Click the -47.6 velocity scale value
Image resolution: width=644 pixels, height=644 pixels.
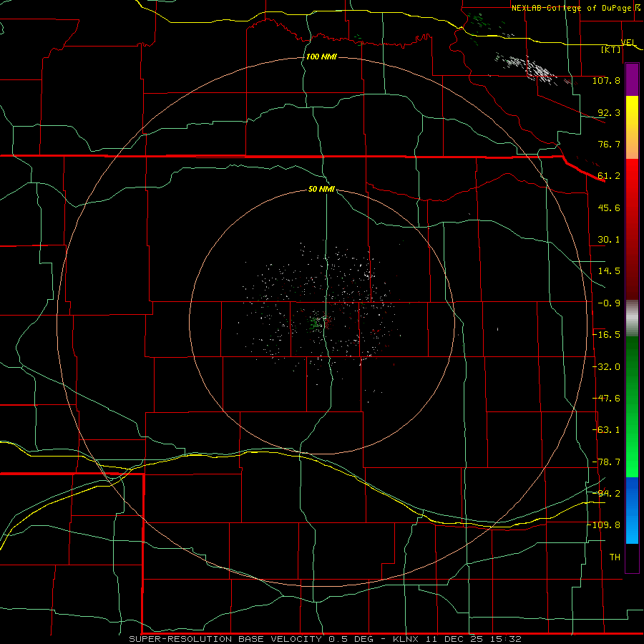(x=606, y=399)
